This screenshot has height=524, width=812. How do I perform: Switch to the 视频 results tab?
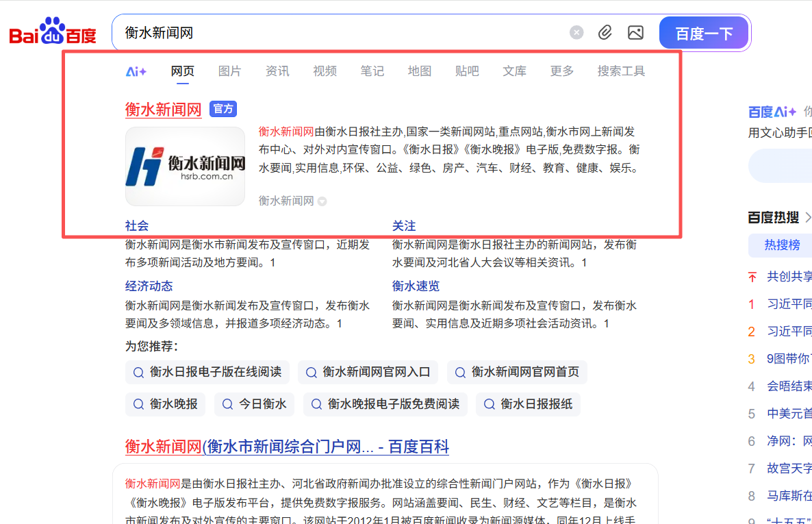pyautogui.click(x=324, y=71)
